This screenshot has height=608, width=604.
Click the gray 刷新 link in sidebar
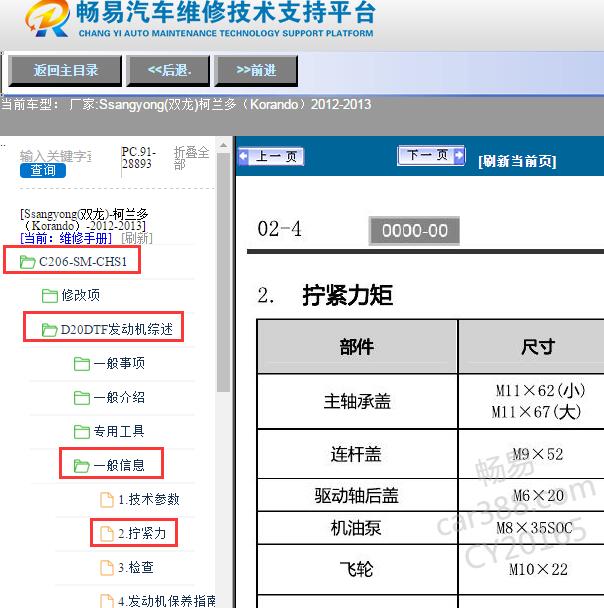[137, 238]
